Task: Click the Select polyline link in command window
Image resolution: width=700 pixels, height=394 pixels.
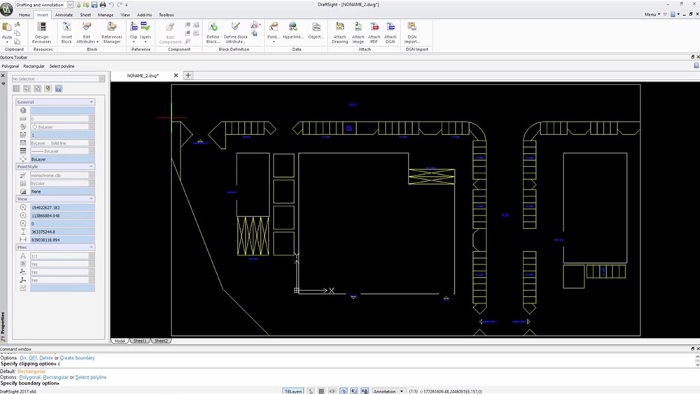Action: pyautogui.click(x=91, y=377)
